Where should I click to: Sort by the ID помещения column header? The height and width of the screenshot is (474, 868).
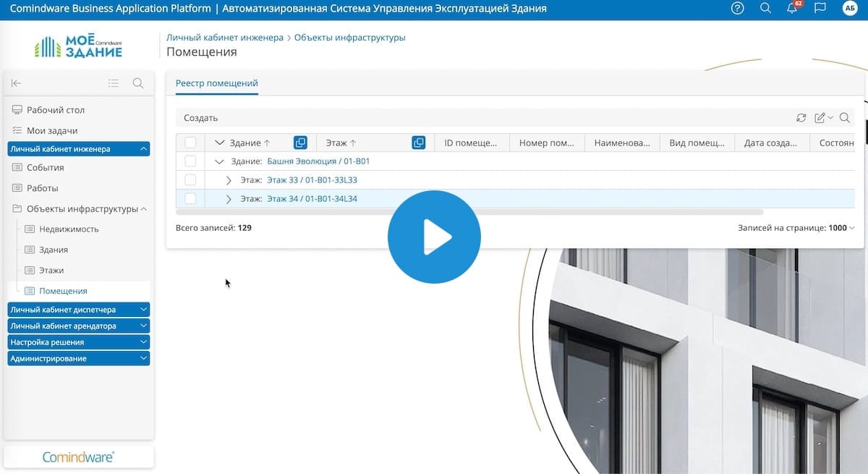point(471,143)
